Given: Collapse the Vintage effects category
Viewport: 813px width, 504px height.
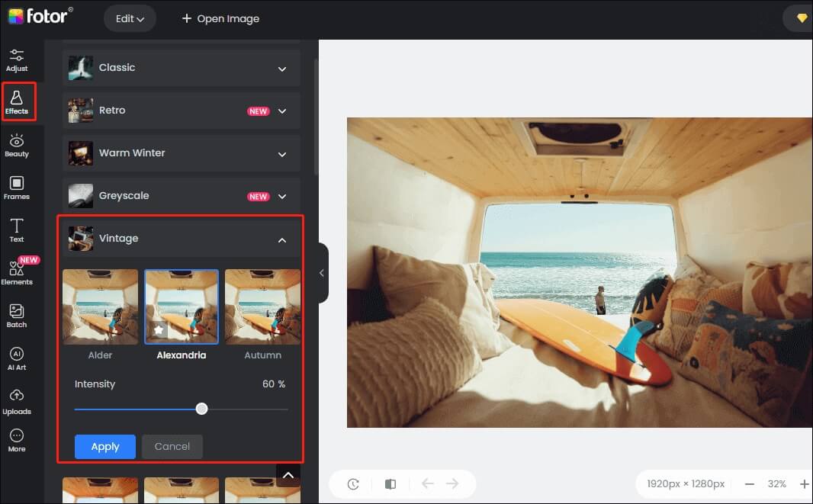Looking at the screenshot, I should click(282, 238).
